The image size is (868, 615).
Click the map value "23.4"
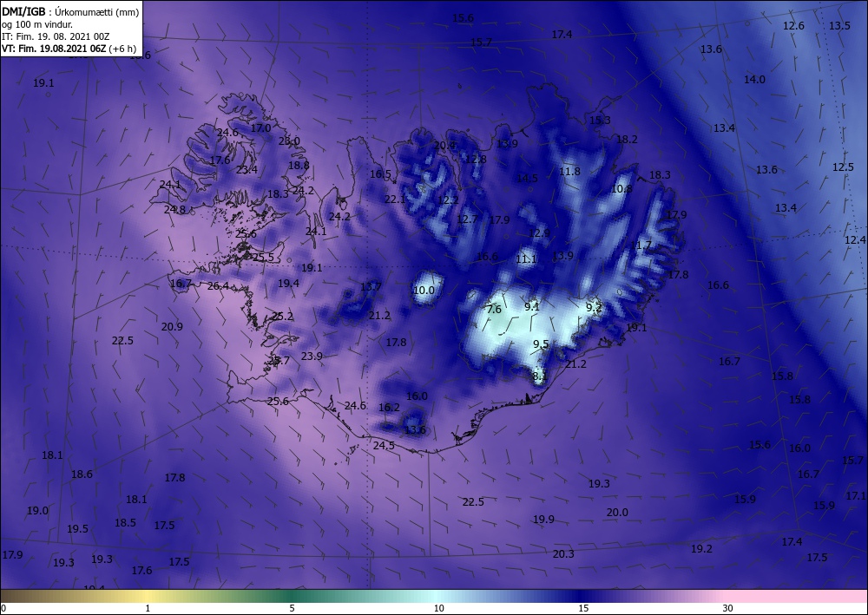pos(247,170)
